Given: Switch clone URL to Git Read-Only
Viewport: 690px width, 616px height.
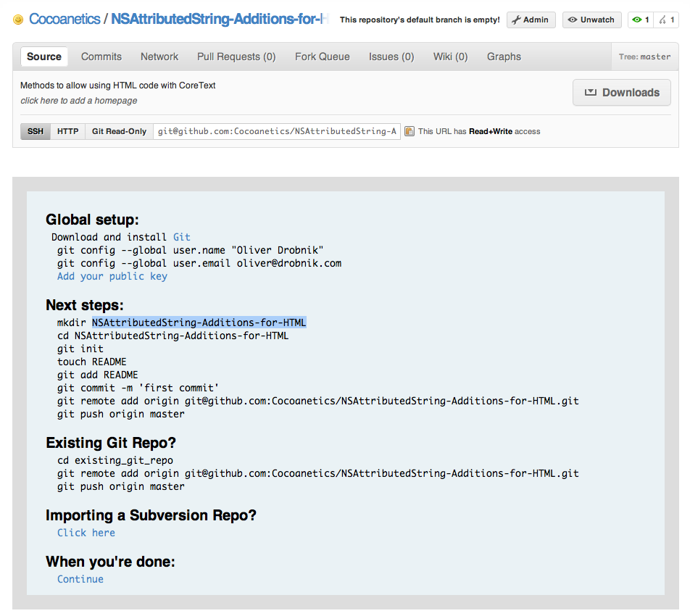Looking at the screenshot, I should pyautogui.click(x=119, y=131).
